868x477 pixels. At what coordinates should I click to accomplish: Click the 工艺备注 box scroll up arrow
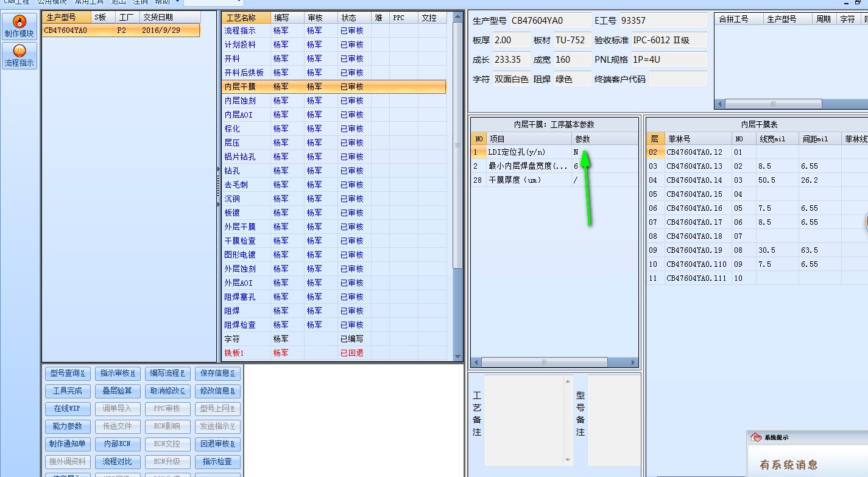(568, 381)
